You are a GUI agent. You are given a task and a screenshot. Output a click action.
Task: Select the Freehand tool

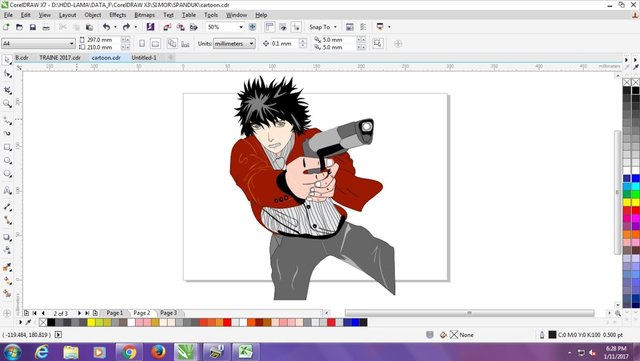7,120
